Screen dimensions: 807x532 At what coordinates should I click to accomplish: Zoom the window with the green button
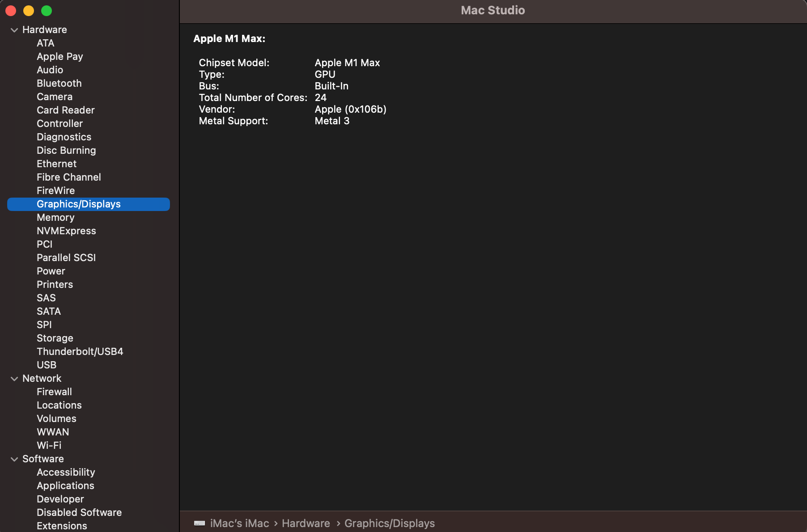(x=47, y=10)
